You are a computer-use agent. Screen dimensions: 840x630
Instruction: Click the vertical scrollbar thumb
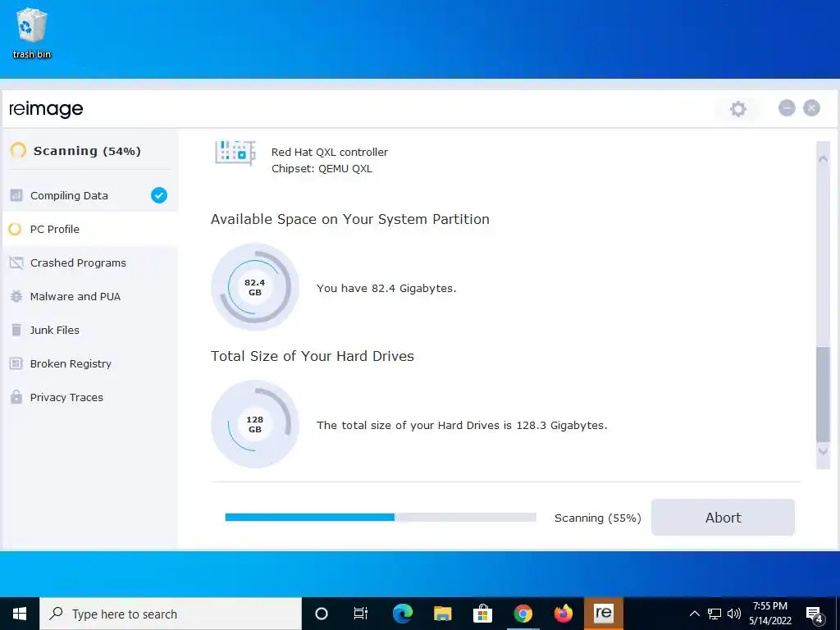coord(823,395)
